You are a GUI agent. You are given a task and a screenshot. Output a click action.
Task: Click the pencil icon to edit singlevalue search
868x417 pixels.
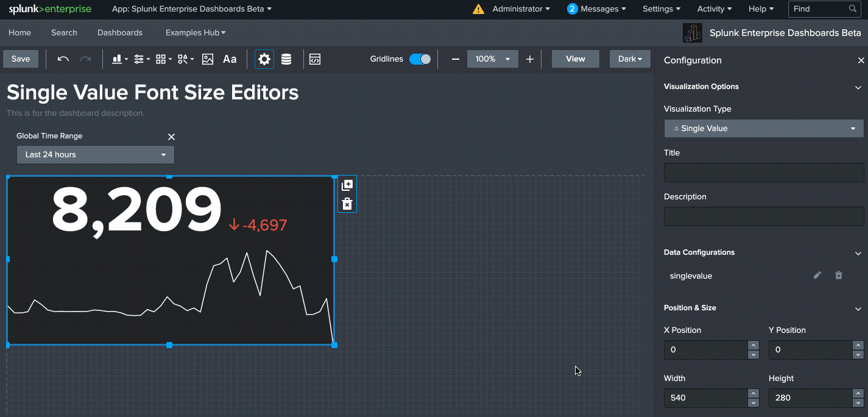point(817,276)
